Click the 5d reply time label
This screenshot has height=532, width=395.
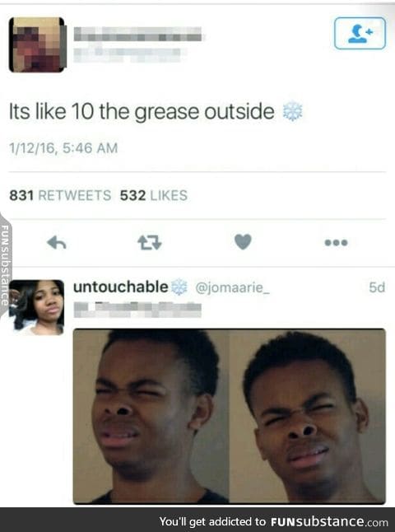click(377, 287)
